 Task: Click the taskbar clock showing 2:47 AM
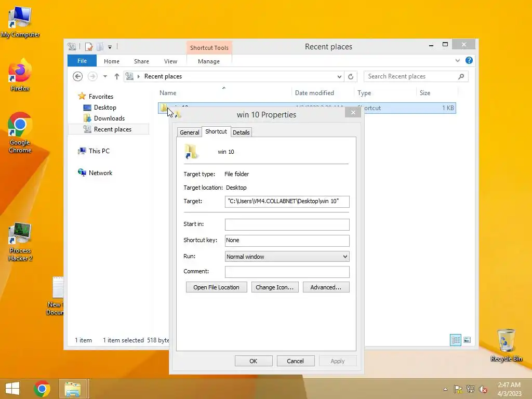pos(509,389)
